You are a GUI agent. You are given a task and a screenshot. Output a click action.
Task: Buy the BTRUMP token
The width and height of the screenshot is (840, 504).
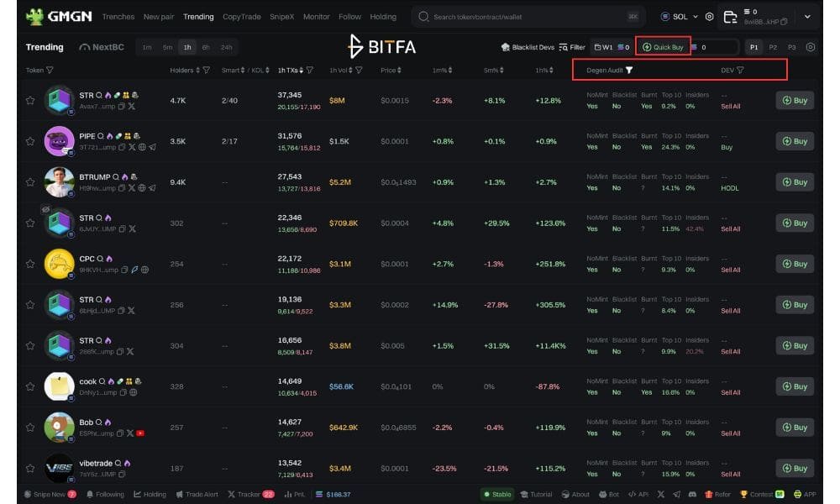[x=795, y=182]
